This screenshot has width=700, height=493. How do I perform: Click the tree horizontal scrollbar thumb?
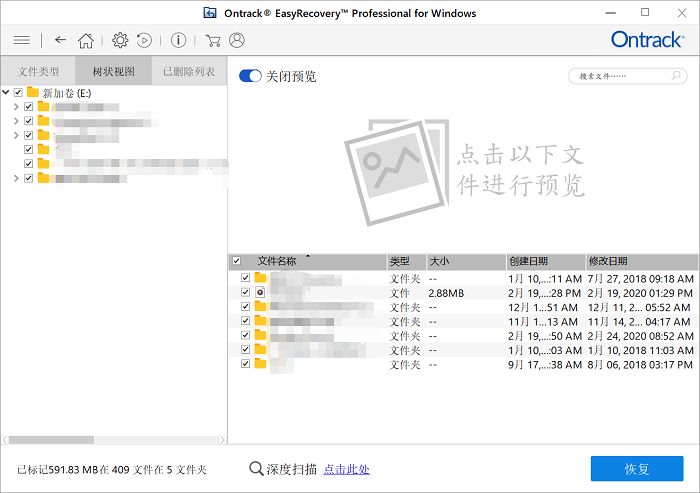pos(51,440)
